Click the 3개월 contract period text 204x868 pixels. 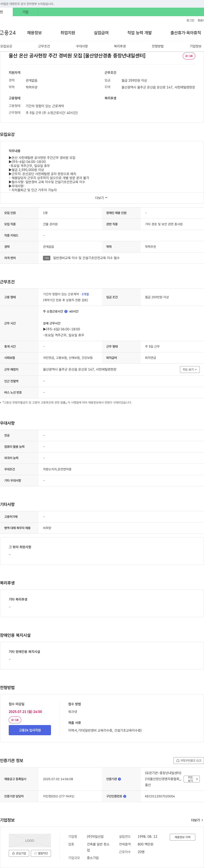(x=85, y=294)
